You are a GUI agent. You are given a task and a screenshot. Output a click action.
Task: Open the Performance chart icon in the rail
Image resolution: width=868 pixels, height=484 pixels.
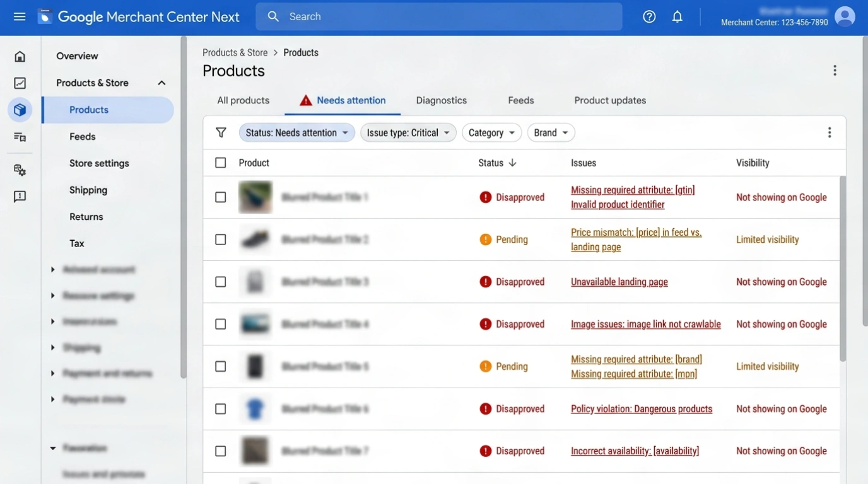coord(20,83)
